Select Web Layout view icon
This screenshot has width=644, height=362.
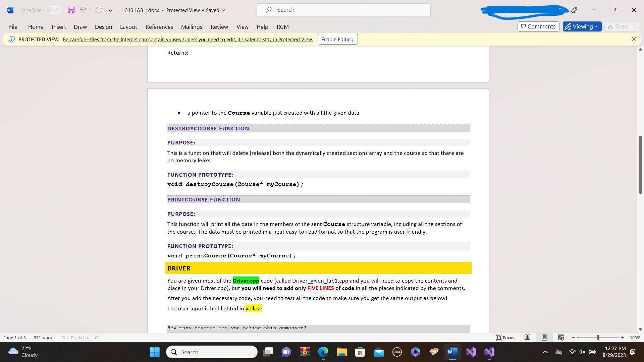click(x=561, y=338)
